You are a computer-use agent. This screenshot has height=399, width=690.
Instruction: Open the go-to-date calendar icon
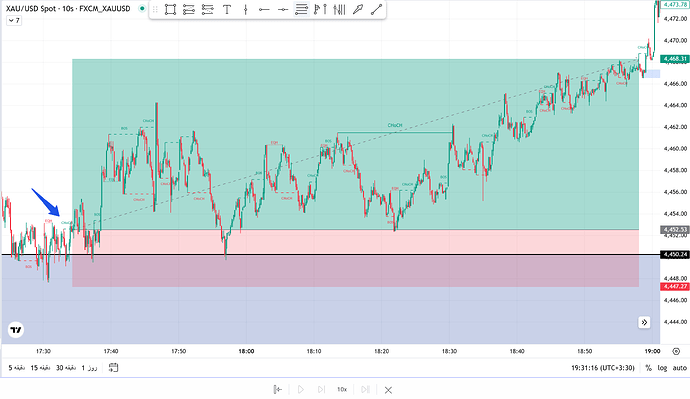[113, 368]
